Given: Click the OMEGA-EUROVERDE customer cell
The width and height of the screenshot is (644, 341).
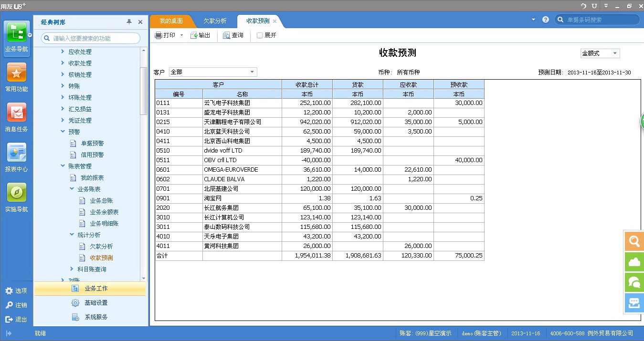Looking at the screenshot, I should click(x=242, y=170).
